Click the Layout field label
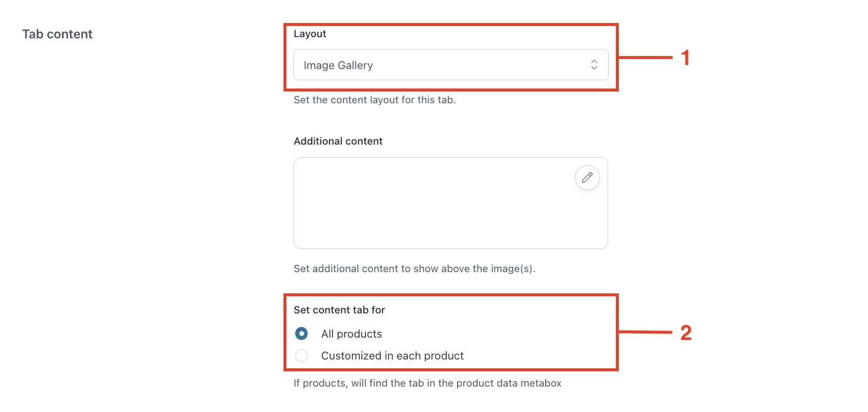The height and width of the screenshot is (412, 868). pos(310,34)
